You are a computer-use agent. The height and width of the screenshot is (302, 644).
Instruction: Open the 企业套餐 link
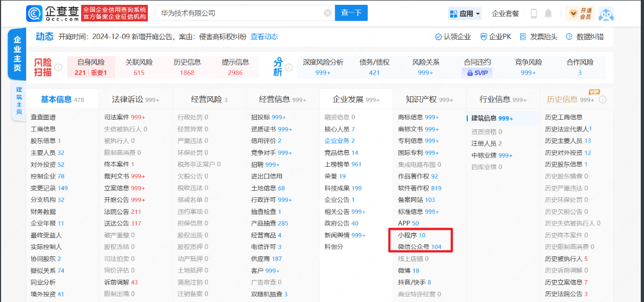(x=505, y=14)
